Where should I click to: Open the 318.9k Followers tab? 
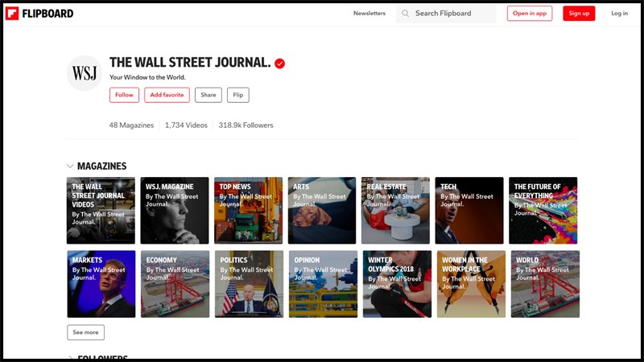tap(246, 125)
